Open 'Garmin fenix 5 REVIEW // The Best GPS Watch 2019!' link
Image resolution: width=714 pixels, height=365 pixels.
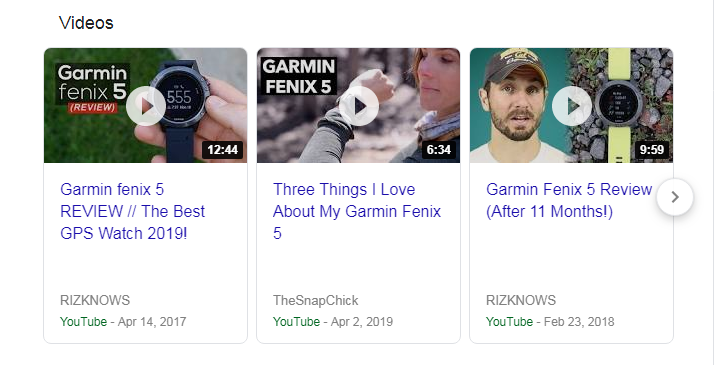[x=133, y=212]
